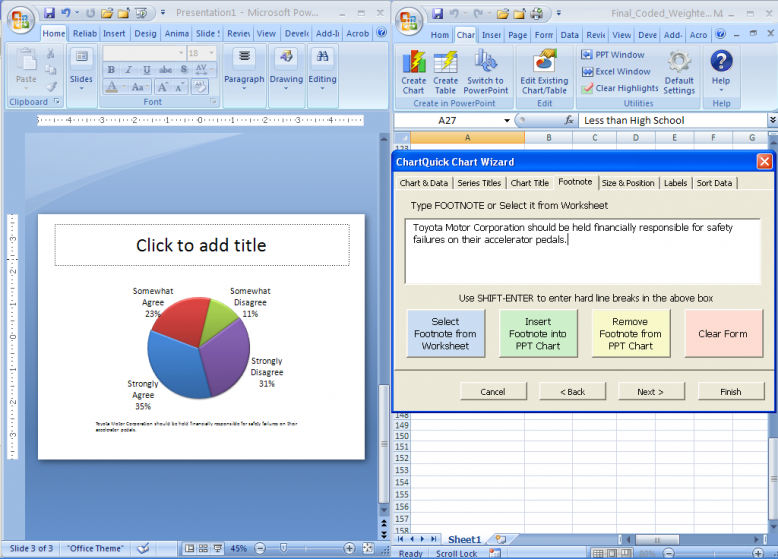Viewport: 778px width, 559px height.
Task: Open the Name Box dropdown at A27
Action: tap(507, 121)
